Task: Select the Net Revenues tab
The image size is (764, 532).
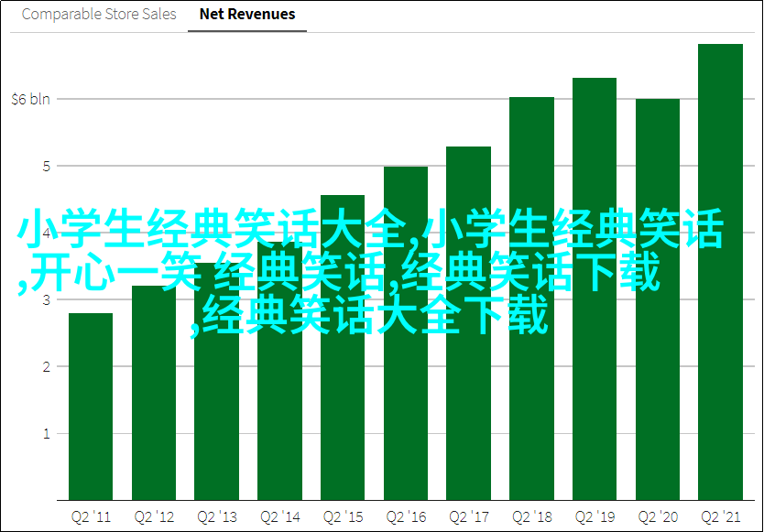Action: (247, 15)
